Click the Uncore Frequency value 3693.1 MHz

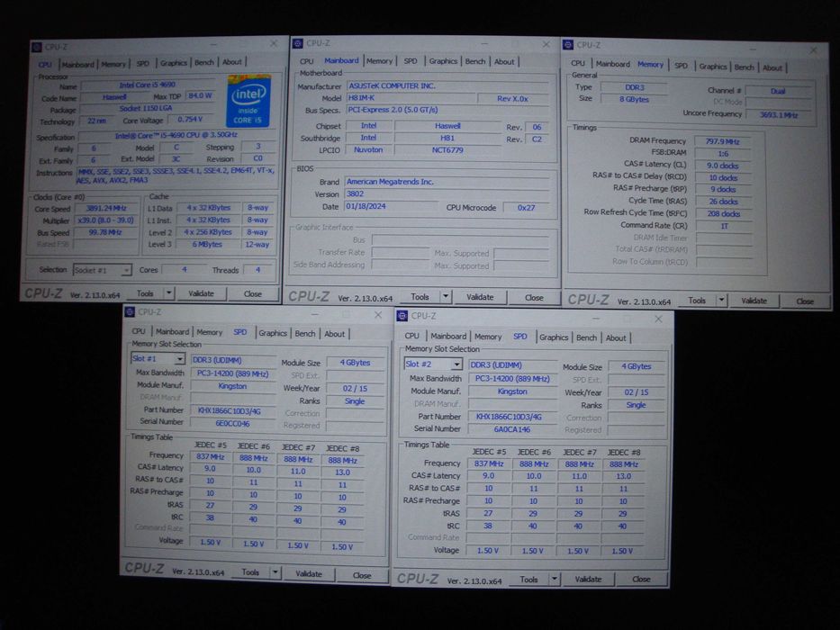pos(779,114)
